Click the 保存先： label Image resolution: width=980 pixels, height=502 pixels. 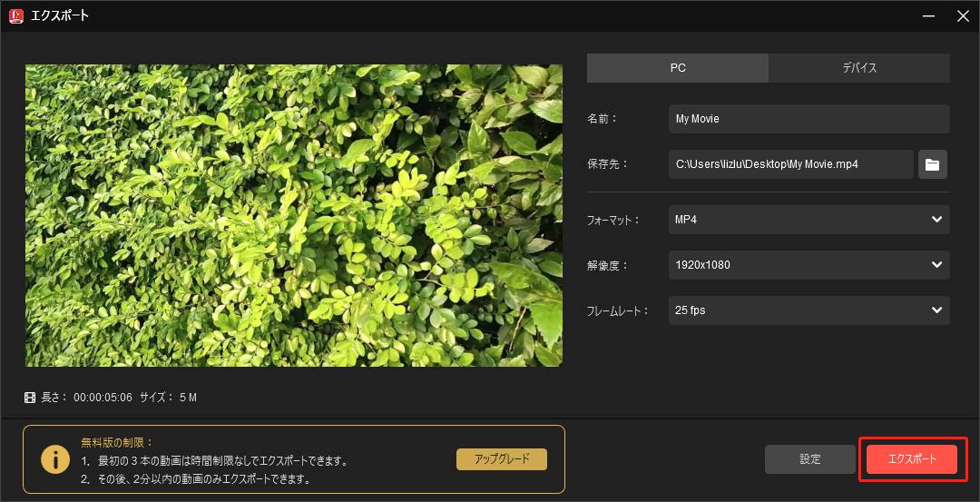607,164
